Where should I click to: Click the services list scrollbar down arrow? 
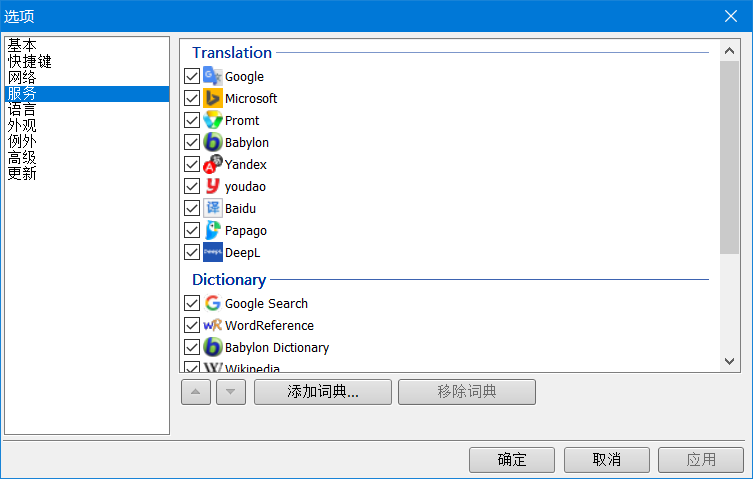click(x=729, y=361)
